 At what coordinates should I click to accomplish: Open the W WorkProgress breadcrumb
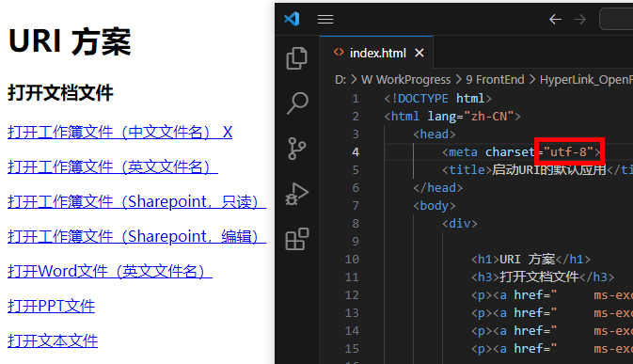coord(405,80)
